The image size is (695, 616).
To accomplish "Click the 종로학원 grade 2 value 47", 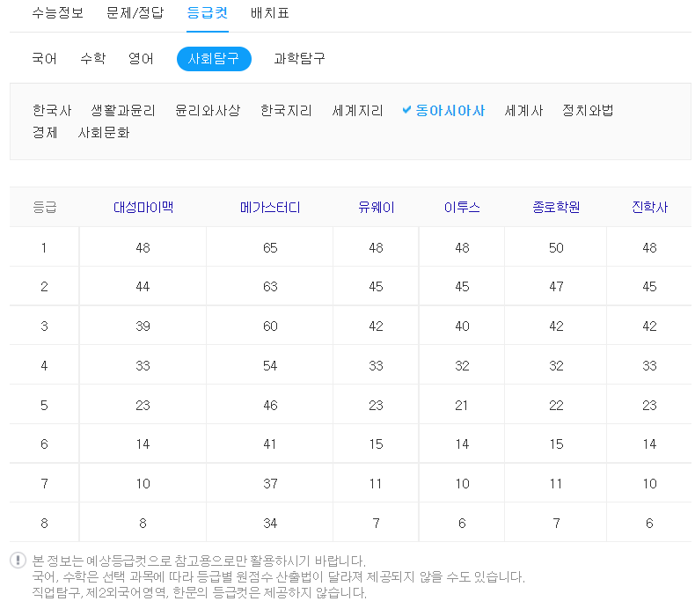I will point(556,287).
